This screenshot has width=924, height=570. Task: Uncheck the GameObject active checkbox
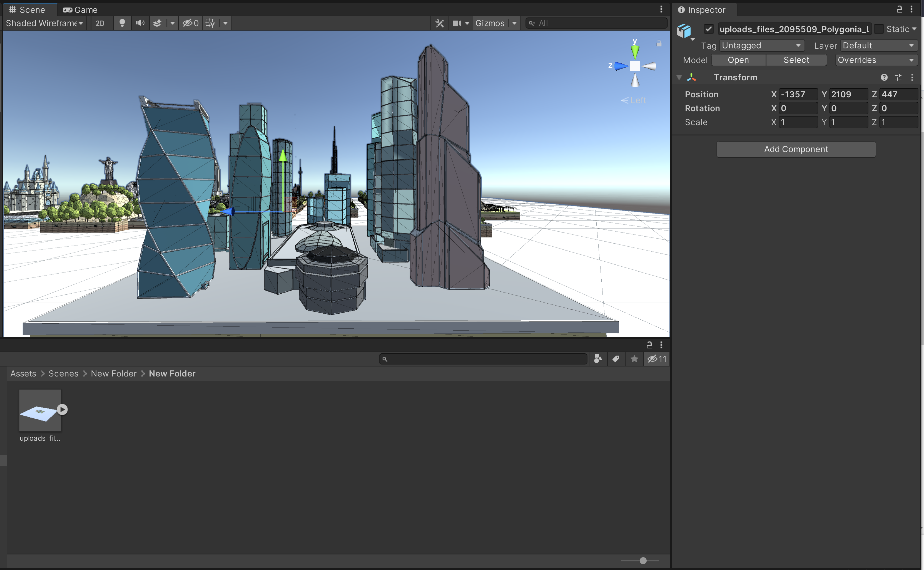[709, 29]
